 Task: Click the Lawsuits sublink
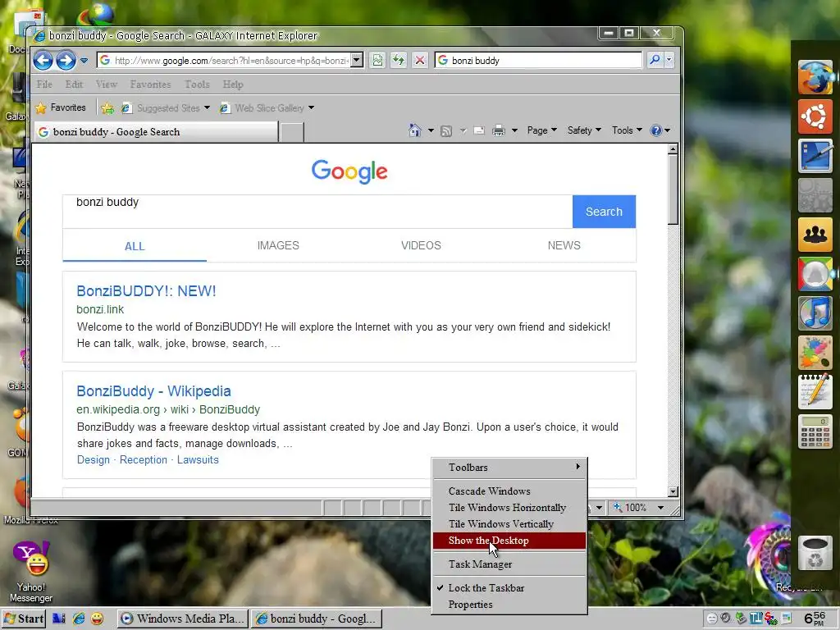(198, 459)
